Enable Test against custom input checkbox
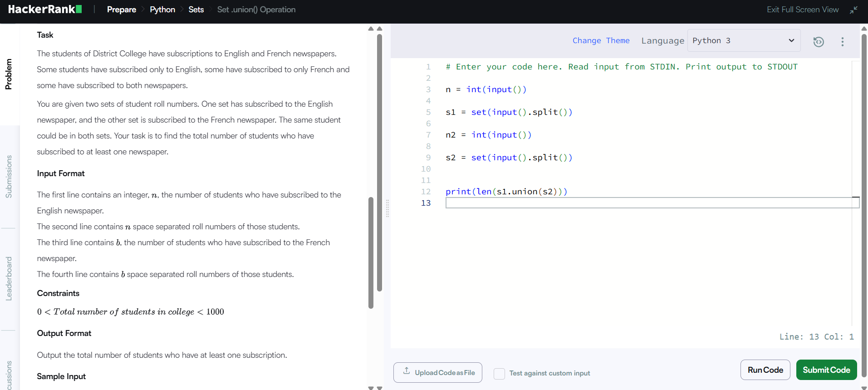Screen dimensions: 868x390 [x=499, y=373]
